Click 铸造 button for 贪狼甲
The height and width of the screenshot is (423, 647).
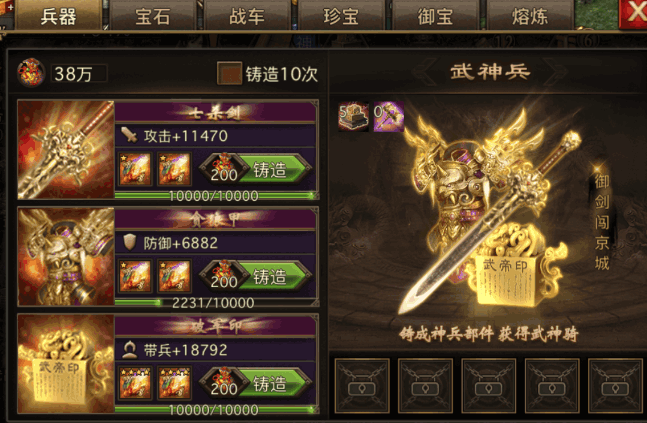tap(270, 276)
